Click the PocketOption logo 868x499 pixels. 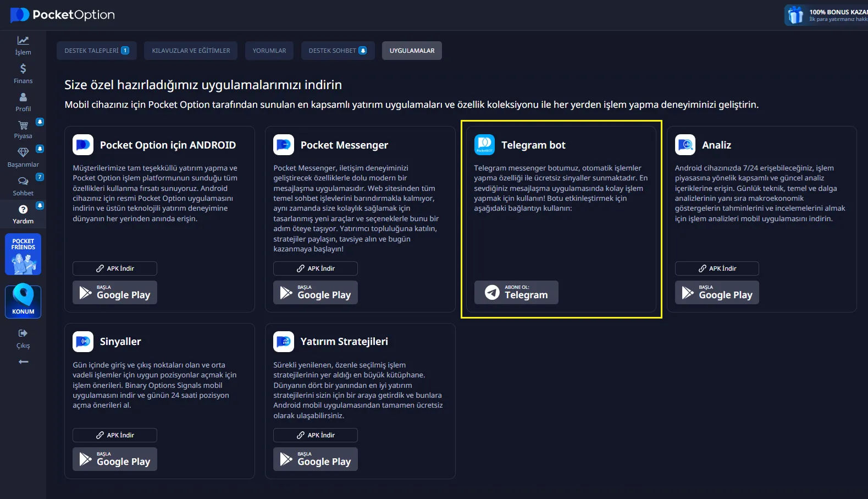click(x=62, y=15)
